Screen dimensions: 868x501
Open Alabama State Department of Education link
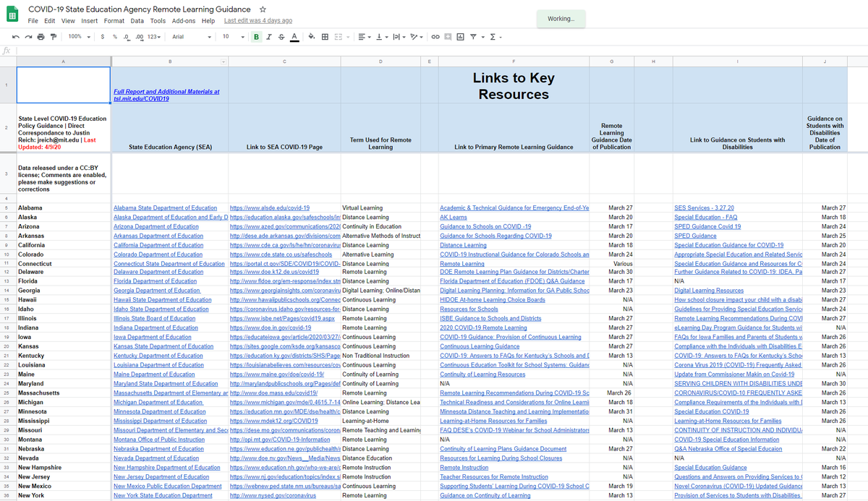(165, 207)
